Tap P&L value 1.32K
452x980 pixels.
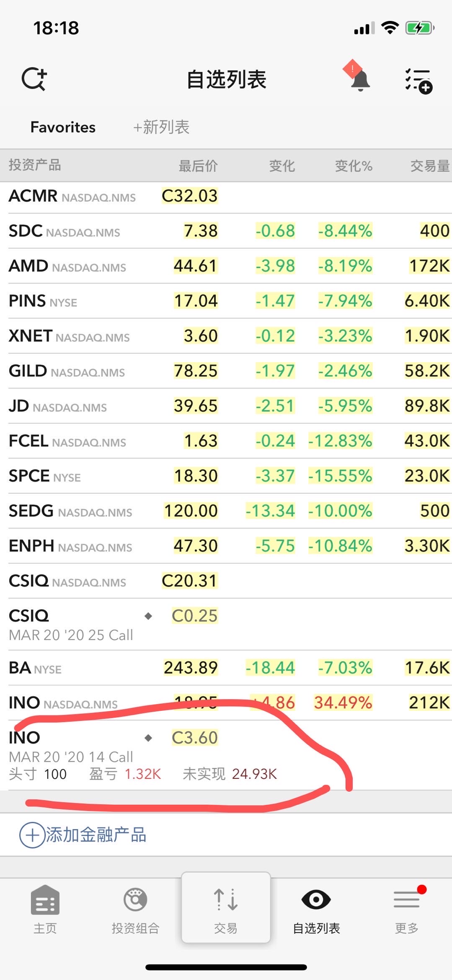(143, 774)
